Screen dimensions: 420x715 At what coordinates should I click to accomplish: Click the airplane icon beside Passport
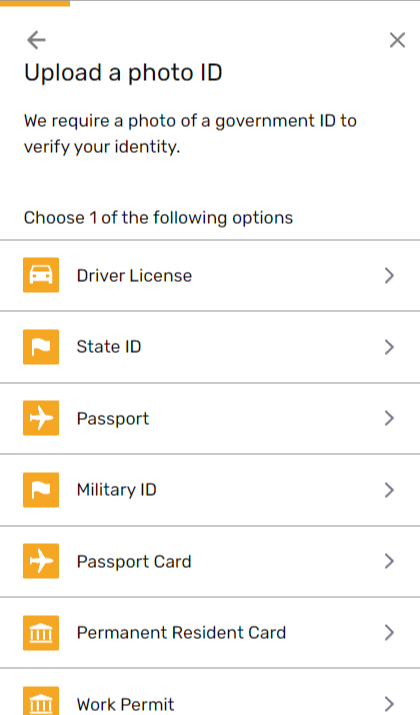pyautogui.click(x=41, y=418)
